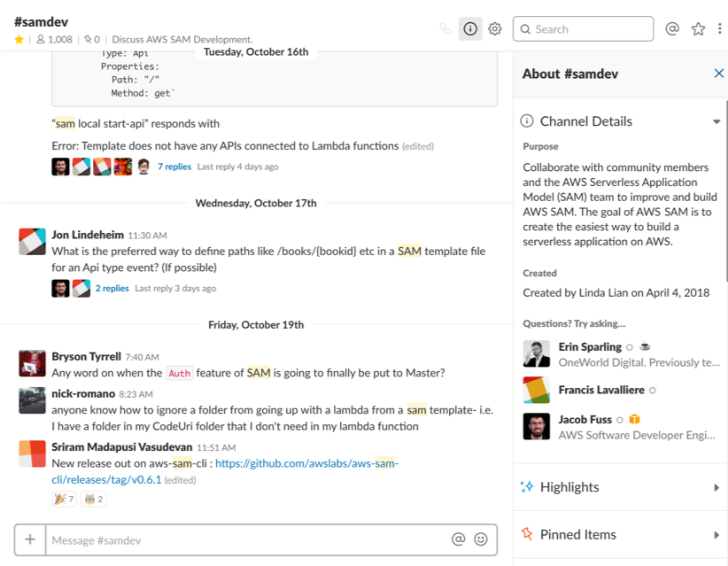Open channel settings gear icon

click(x=495, y=29)
